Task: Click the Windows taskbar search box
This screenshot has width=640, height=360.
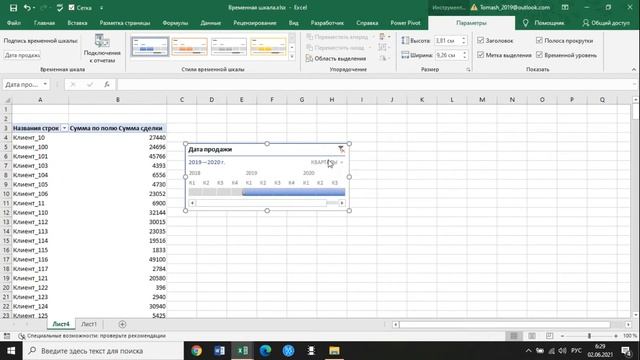Action: [103, 351]
